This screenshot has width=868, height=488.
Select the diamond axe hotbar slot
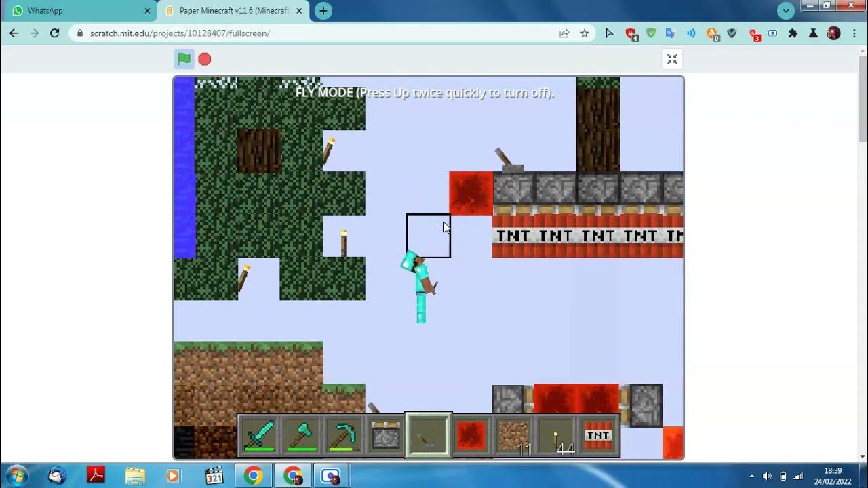tap(301, 436)
